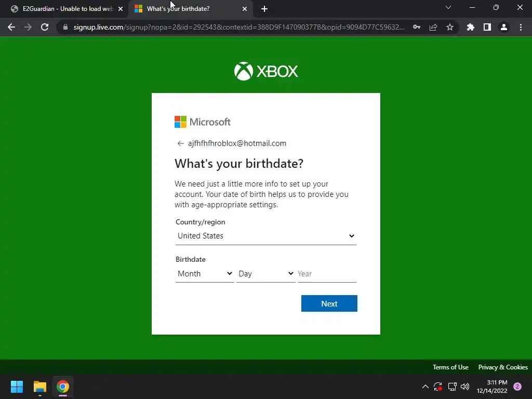
Task: Click the Birthdate label
Action: pyautogui.click(x=190, y=259)
